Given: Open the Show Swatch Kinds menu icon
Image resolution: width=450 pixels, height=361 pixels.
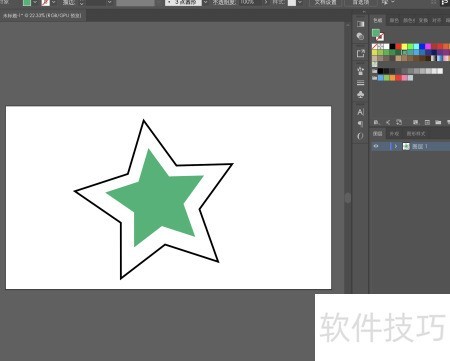Looking at the screenshot, I should [x=416, y=122].
